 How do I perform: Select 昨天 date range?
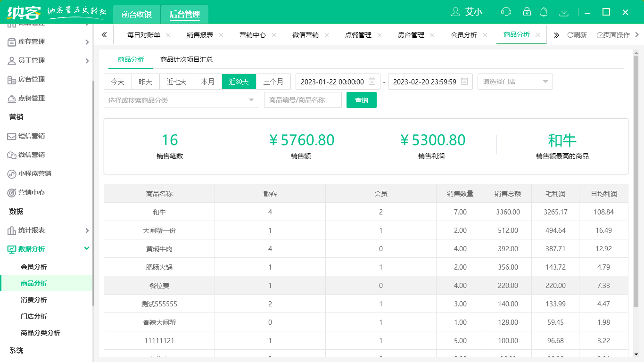click(x=146, y=82)
